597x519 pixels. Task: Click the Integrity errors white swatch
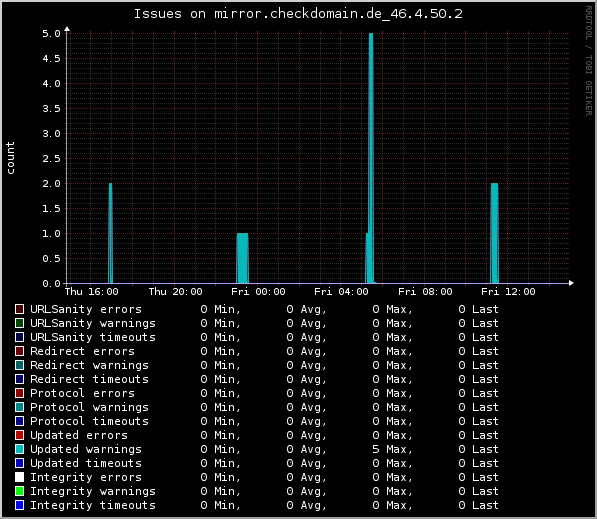coord(19,477)
